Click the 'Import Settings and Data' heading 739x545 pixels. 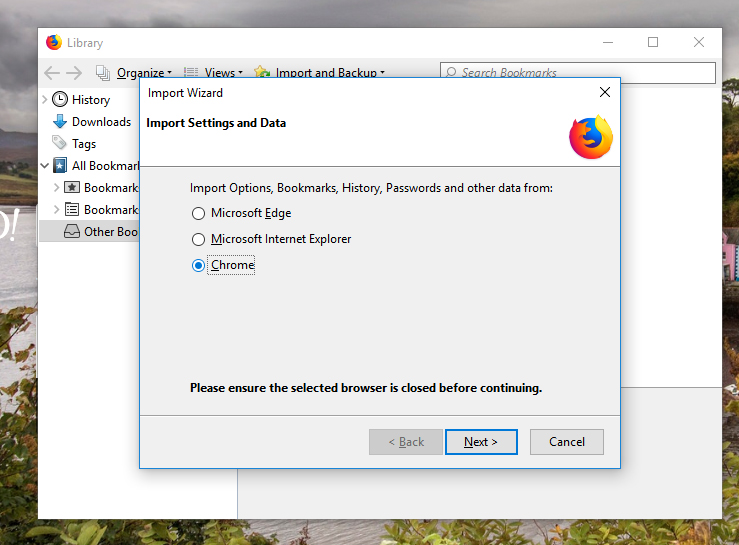pos(216,123)
